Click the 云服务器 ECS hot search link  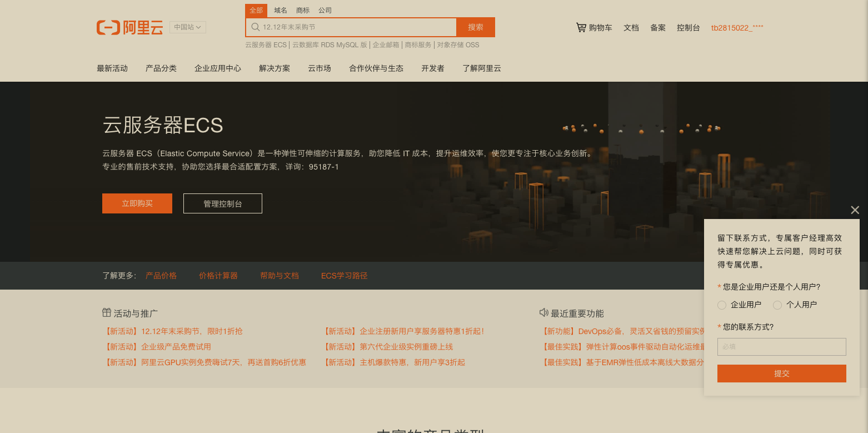pyautogui.click(x=266, y=45)
